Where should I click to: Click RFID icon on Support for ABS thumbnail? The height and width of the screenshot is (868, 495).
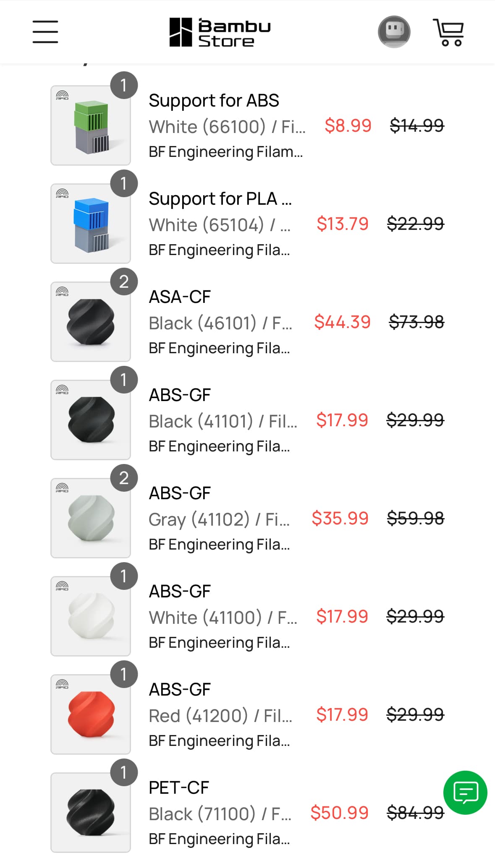pyautogui.click(x=62, y=96)
